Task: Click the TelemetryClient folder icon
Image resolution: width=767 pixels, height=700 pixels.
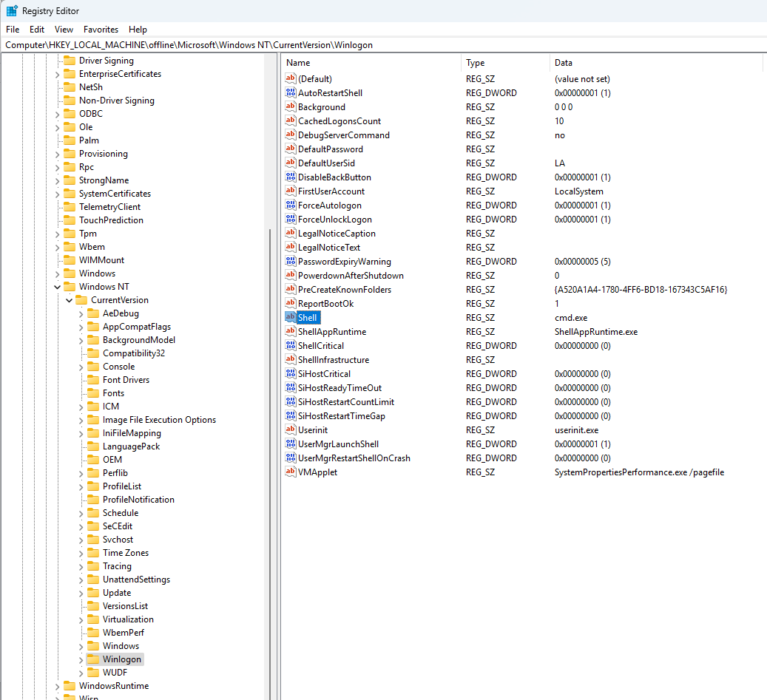Action: tap(70, 207)
